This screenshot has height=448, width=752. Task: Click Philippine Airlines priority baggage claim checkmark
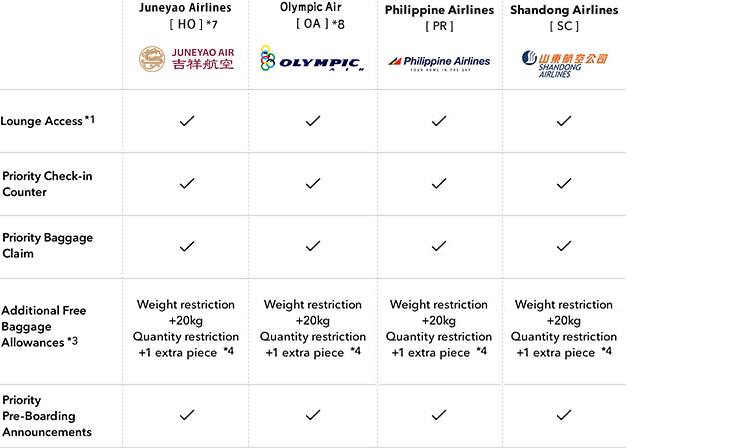pos(439,246)
